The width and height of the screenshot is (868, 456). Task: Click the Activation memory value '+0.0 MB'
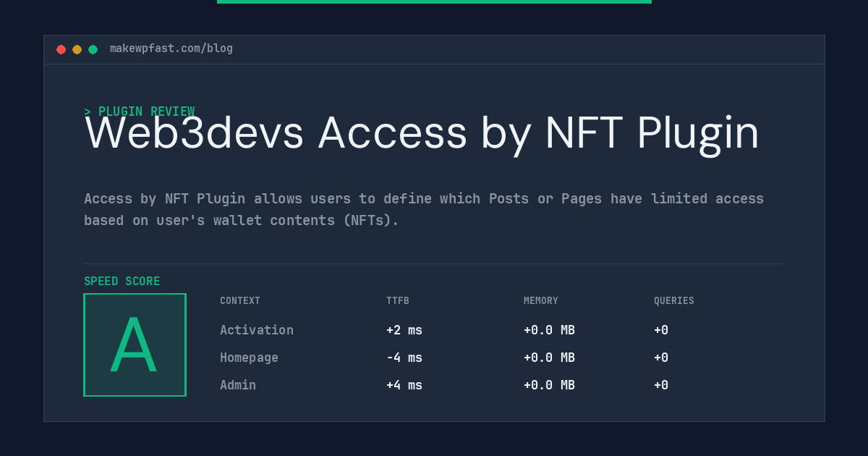tap(549, 330)
